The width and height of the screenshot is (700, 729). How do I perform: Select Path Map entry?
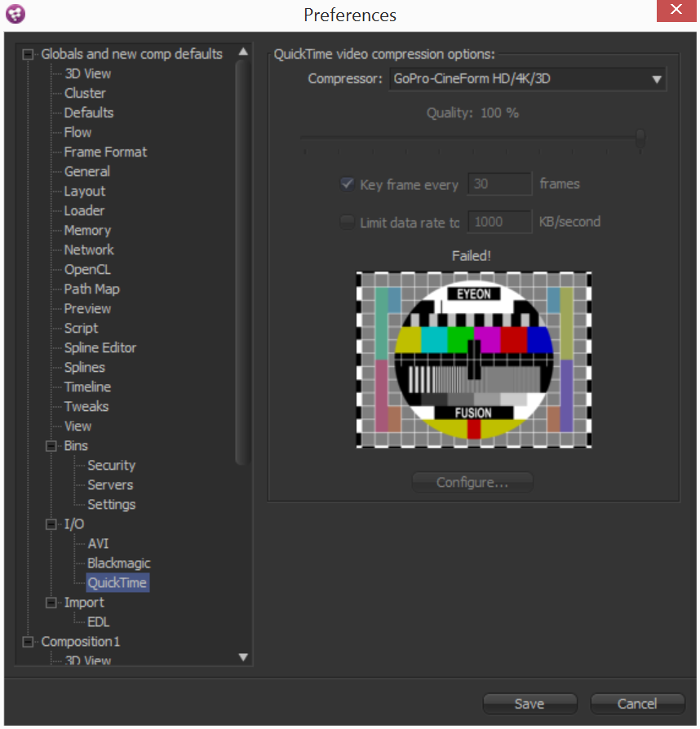point(91,289)
